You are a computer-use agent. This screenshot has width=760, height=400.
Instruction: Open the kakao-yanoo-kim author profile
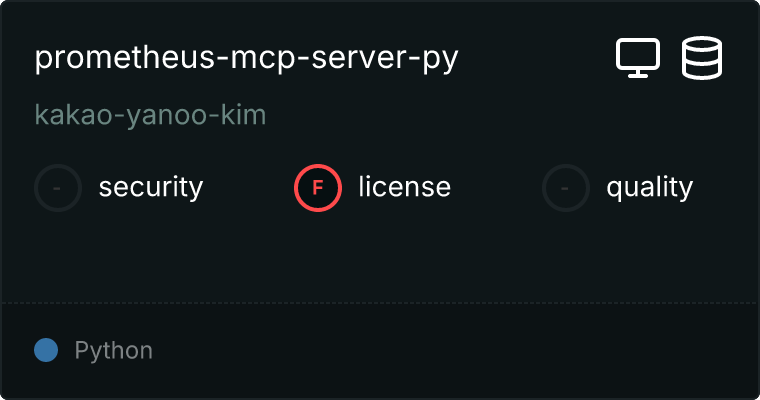pos(150,115)
